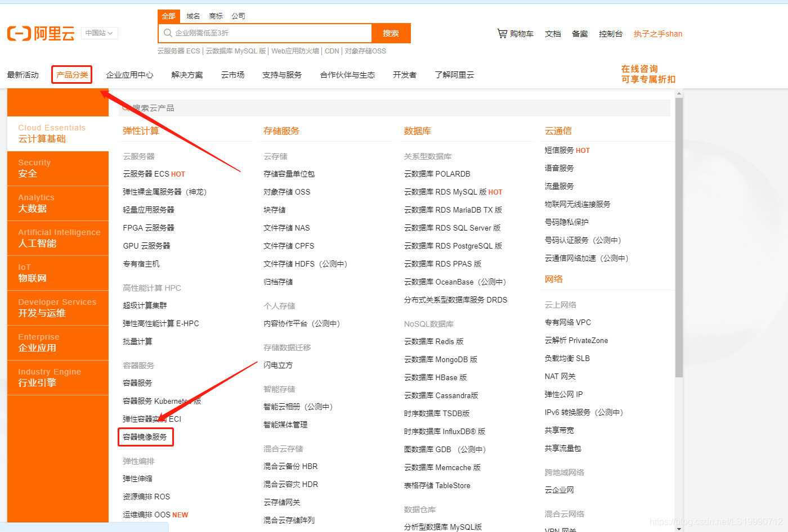Open 对象存储OSS hot search link
This screenshot has width=788, height=532.
tap(365, 51)
